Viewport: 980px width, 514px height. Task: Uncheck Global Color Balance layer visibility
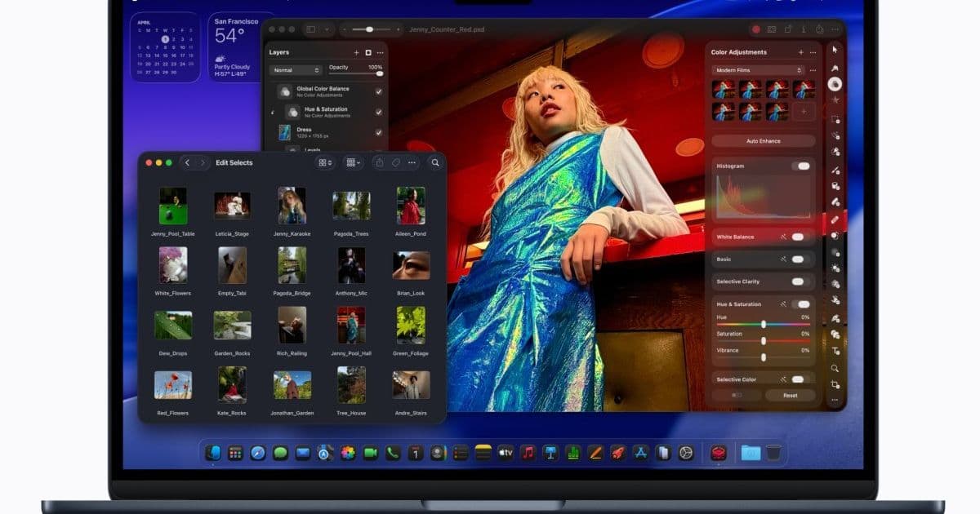[378, 91]
